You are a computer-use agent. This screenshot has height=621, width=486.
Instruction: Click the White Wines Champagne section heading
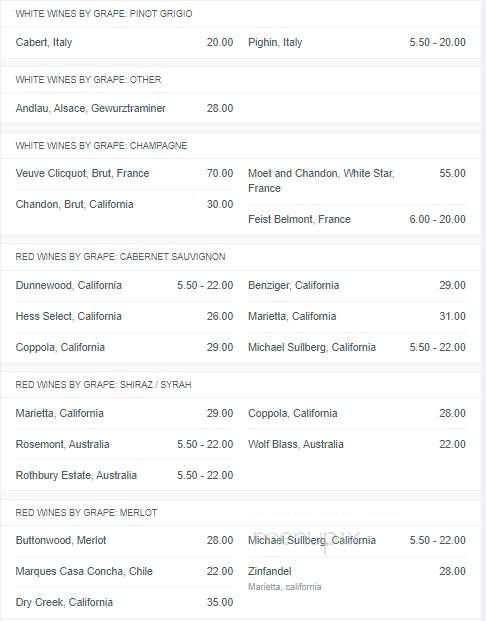(101, 146)
